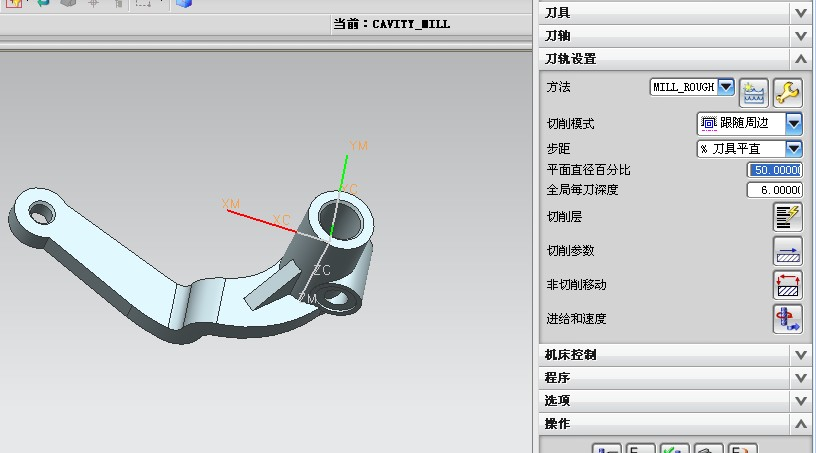This screenshot has height=453, width=816.
Task: Click the 非切削移动 label text
Action: click(576, 285)
